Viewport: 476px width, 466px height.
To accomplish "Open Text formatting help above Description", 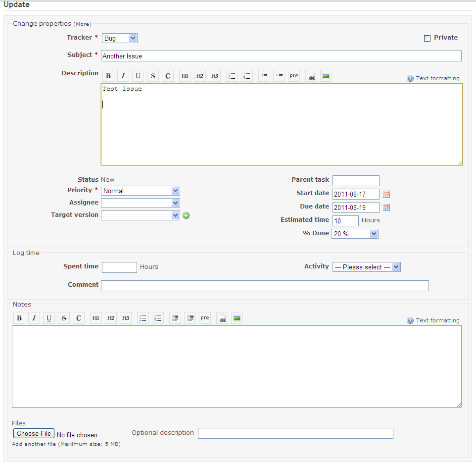I will click(437, 78).
